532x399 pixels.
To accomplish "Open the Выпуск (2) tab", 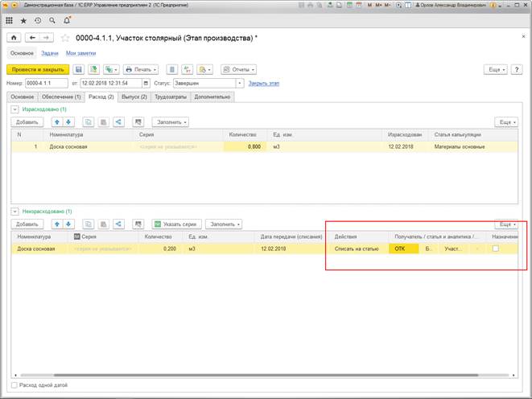I will click(133, 97).
